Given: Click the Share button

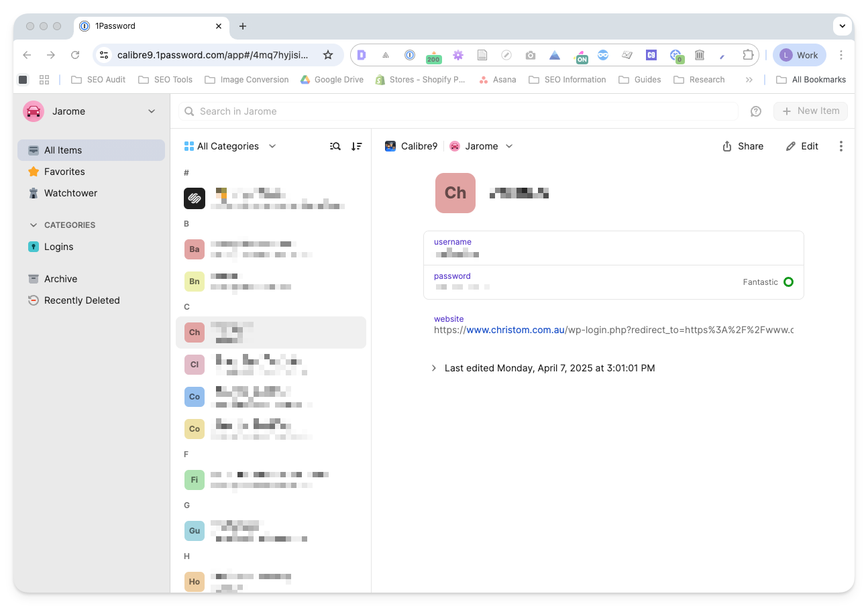Looking at the screenshot, I should [x=743, y=146].
